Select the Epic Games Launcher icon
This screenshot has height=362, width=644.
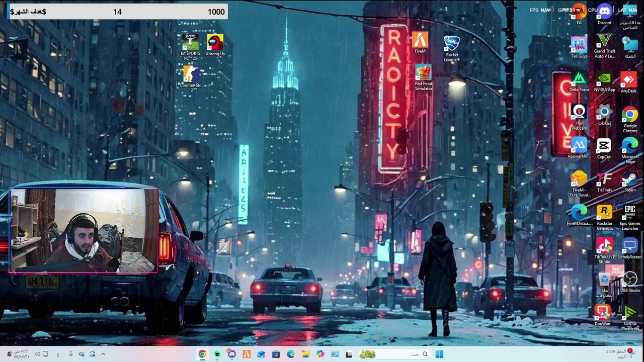630,218
